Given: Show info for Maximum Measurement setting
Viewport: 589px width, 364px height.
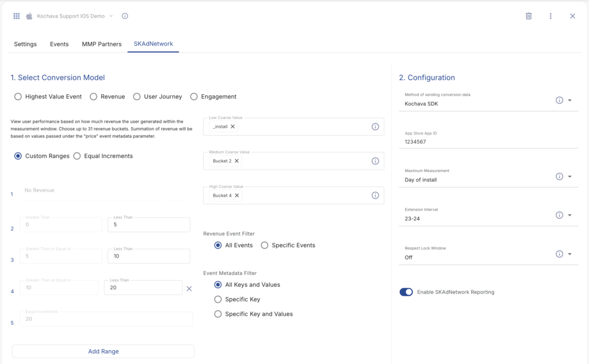Looking at the screenshot, I should [x=559, y=177].
